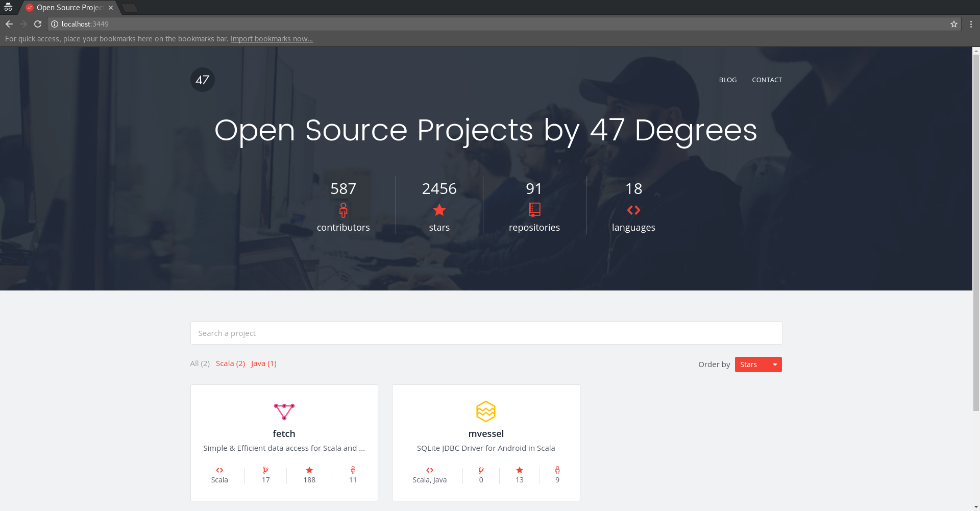Viewport: 980px width, 511px height.
Task: Click Import bookmarks now link
Action: (x=272, y=39)
